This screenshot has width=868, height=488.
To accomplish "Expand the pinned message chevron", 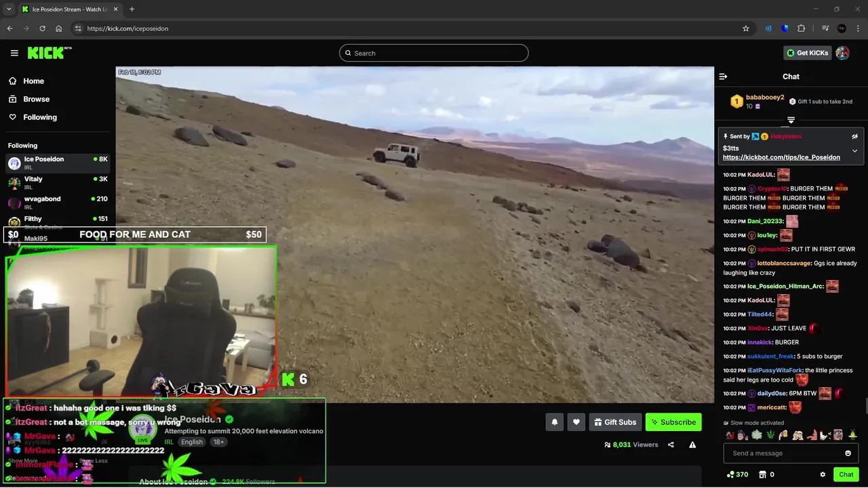I will point(854,150).
